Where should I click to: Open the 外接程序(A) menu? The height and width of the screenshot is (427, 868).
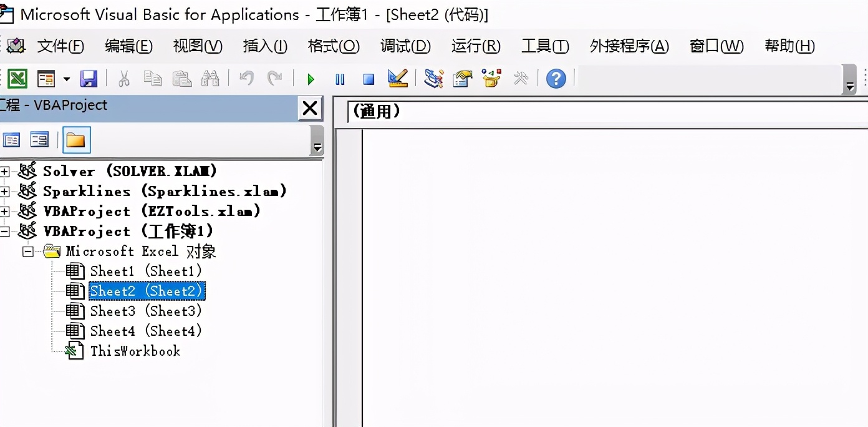(629, 46)
